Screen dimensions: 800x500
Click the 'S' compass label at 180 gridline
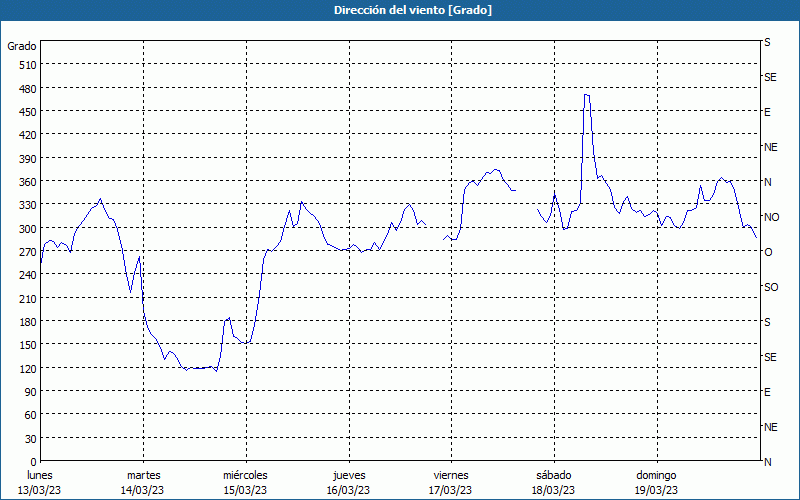pyautogui.click(x=767, y=322)
